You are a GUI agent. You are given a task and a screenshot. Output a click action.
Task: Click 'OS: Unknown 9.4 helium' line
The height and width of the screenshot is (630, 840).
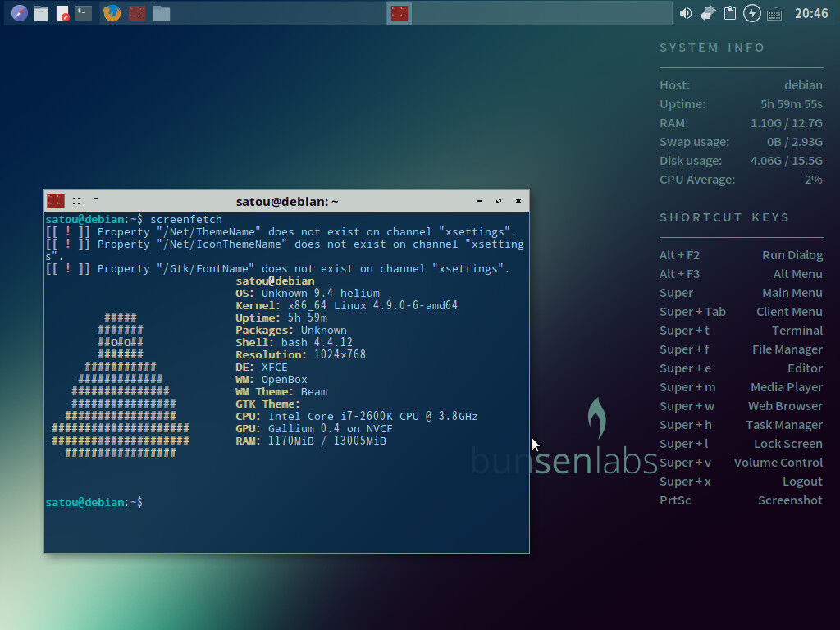[308, 293]
